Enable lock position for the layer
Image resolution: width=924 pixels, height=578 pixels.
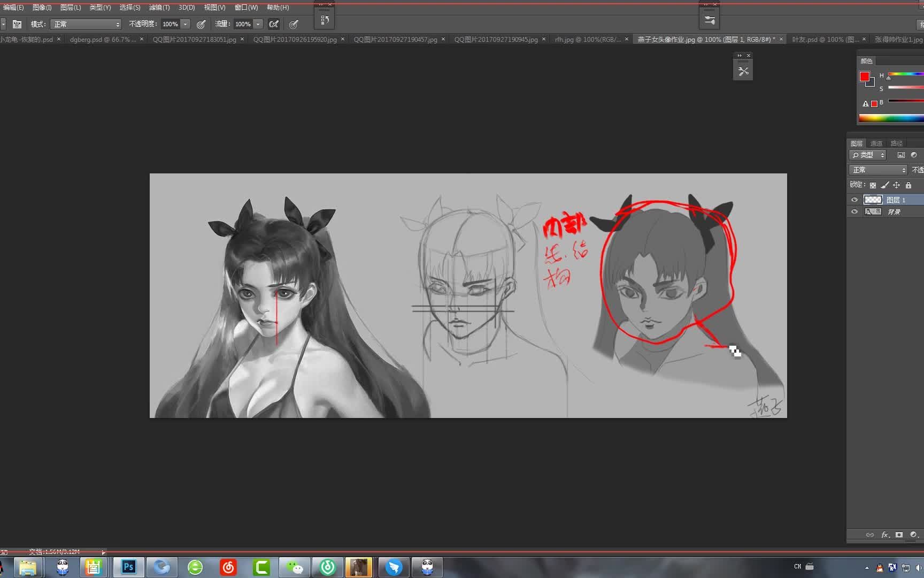click(897, 185)
